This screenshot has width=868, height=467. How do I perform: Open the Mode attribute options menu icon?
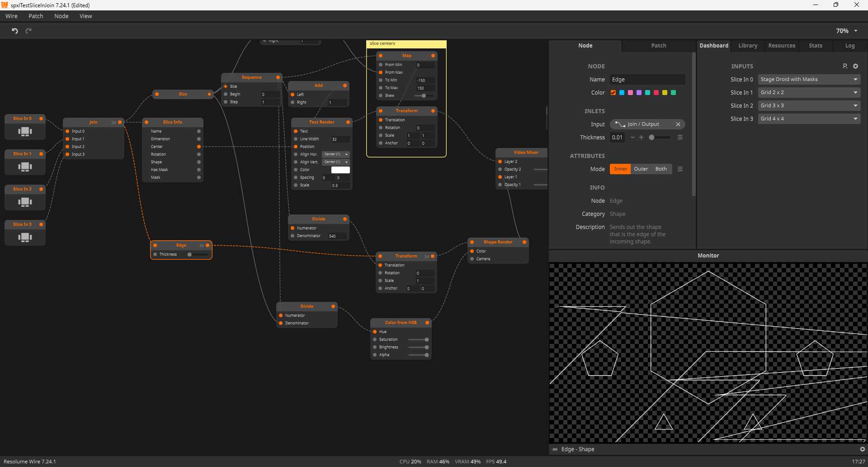coord(680,169)
